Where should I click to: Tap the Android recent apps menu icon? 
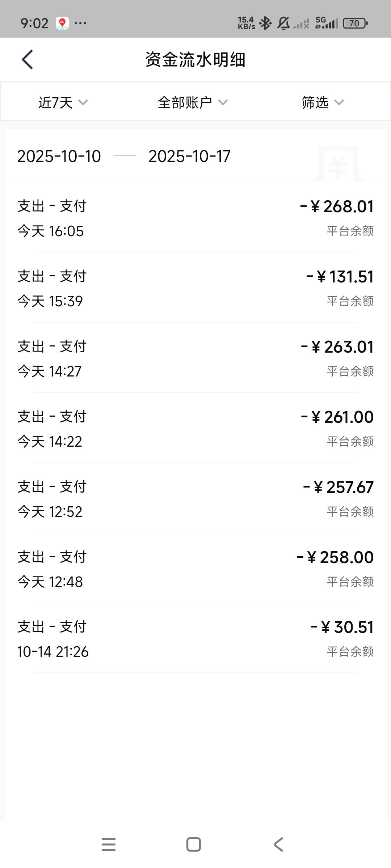109,844
